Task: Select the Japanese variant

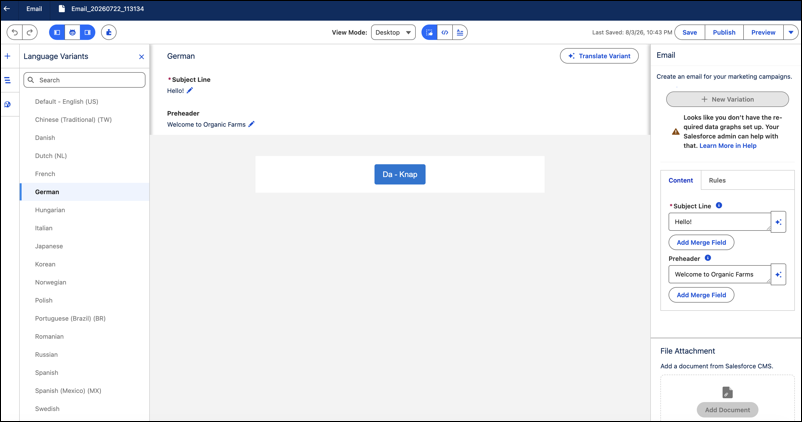Action: 84,246
